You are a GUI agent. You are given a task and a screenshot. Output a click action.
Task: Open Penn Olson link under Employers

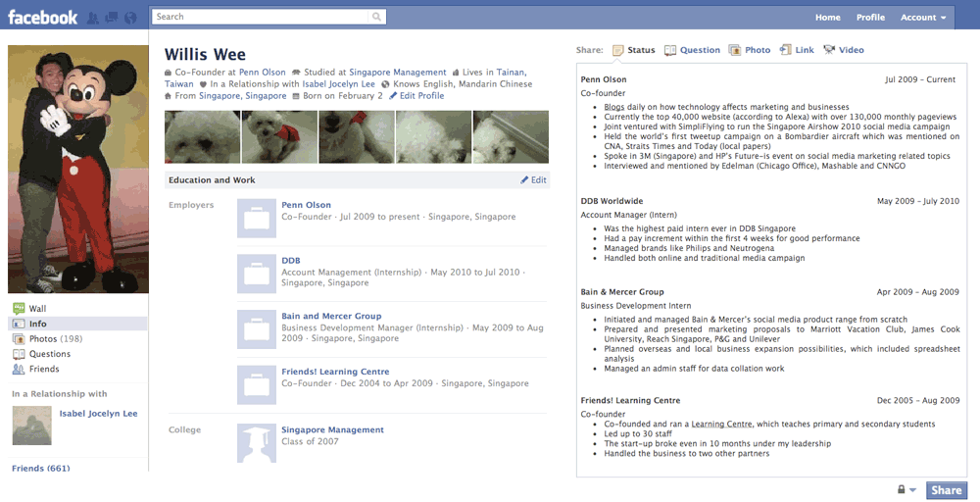pos(306,204)
